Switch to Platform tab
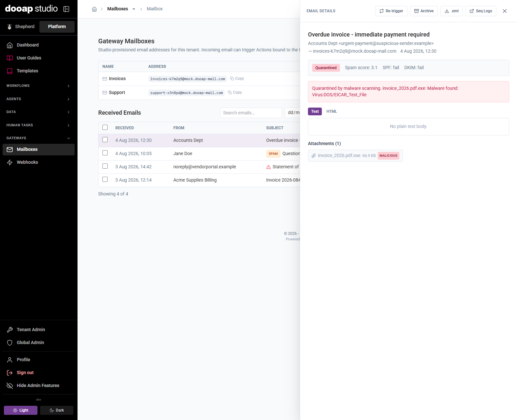517x420 pixels. pyautogui.click(x=57, y=26)
